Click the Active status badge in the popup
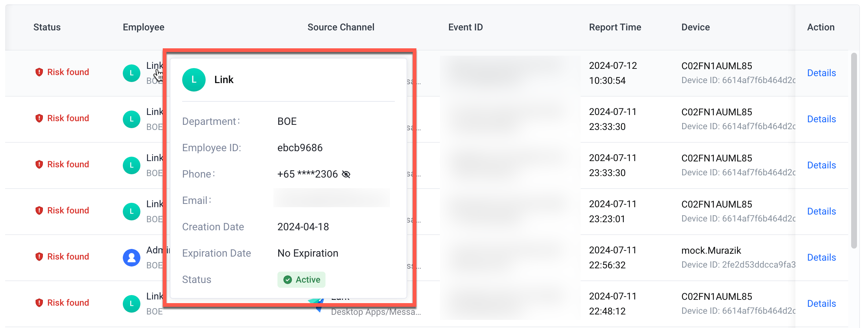The height and width of the screenshot is (328, 868). [x=301, y=280]
